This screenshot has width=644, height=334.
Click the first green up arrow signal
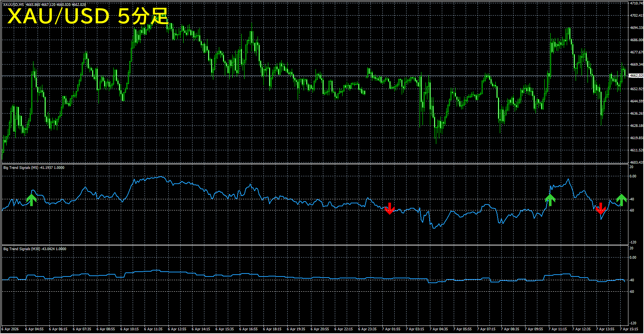coord(32,200)
